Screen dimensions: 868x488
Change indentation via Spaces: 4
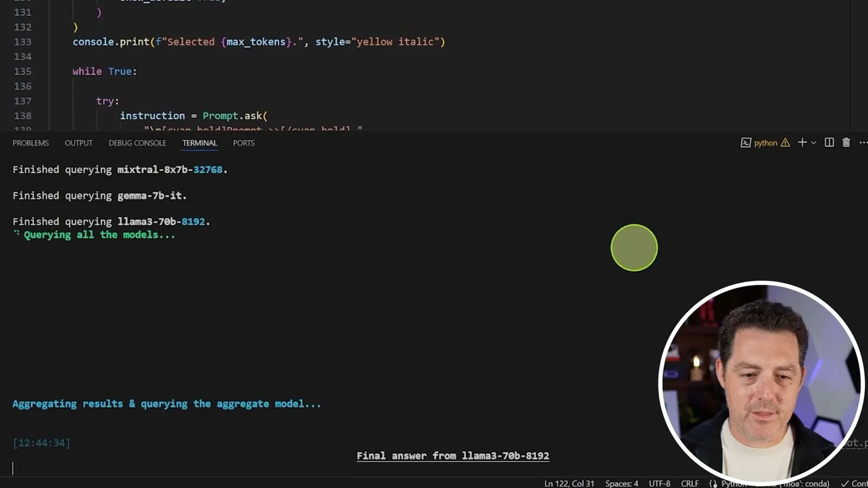(x=622, y=483)
